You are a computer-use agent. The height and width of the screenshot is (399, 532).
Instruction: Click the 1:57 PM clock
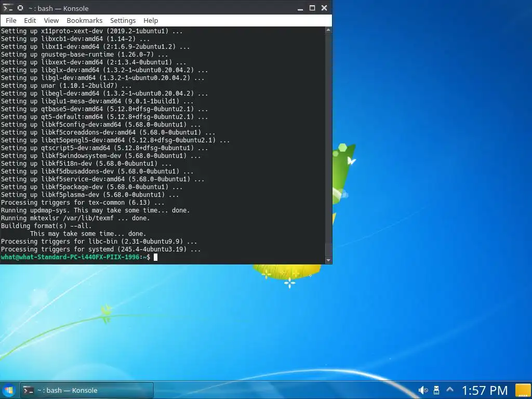pyautogui.click(x=485, y=391)
